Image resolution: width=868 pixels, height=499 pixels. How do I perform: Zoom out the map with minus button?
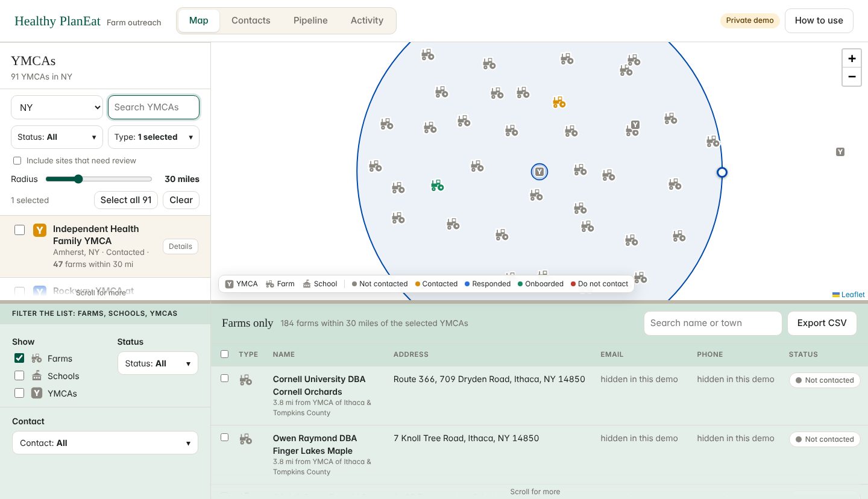coord(852,77)
